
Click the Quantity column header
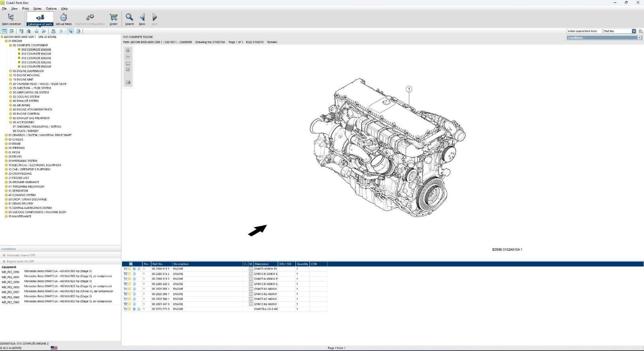coord(303,264)
